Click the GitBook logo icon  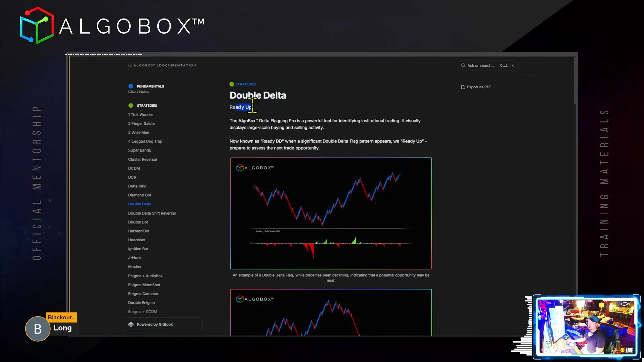pos(131,324)
